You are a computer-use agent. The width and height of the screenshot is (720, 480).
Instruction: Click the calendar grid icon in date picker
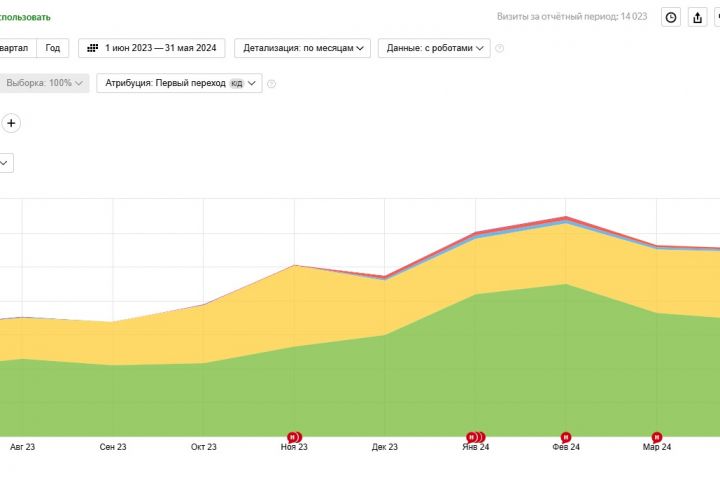click(x=92, y=48)
